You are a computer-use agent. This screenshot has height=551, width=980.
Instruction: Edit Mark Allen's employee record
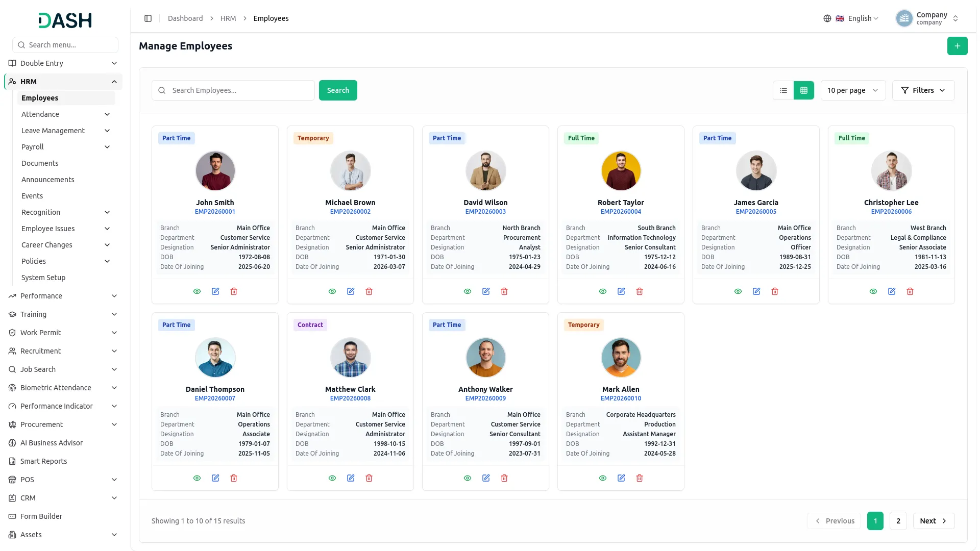coord(621,478)
